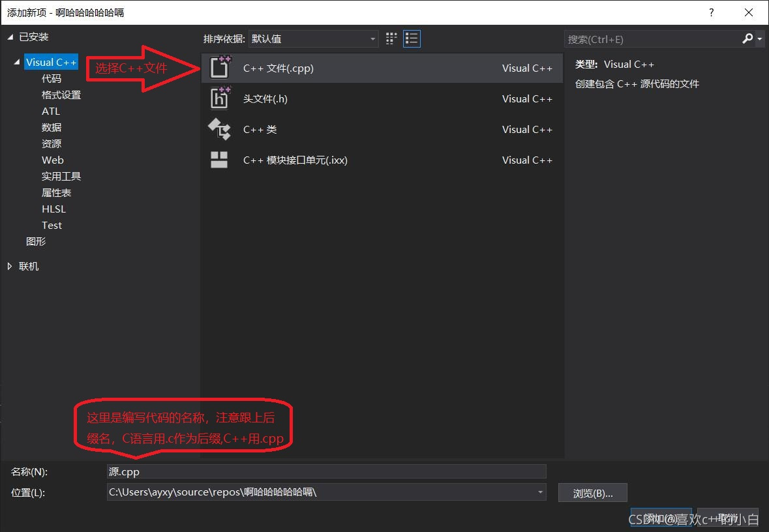This screenshot has height=532, width=769.
Task: Switch to small icons grid view
Action: (x=391, y=38)
